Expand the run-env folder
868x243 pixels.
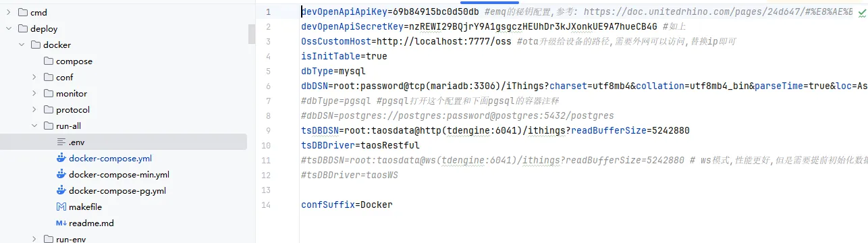point(34,238)
